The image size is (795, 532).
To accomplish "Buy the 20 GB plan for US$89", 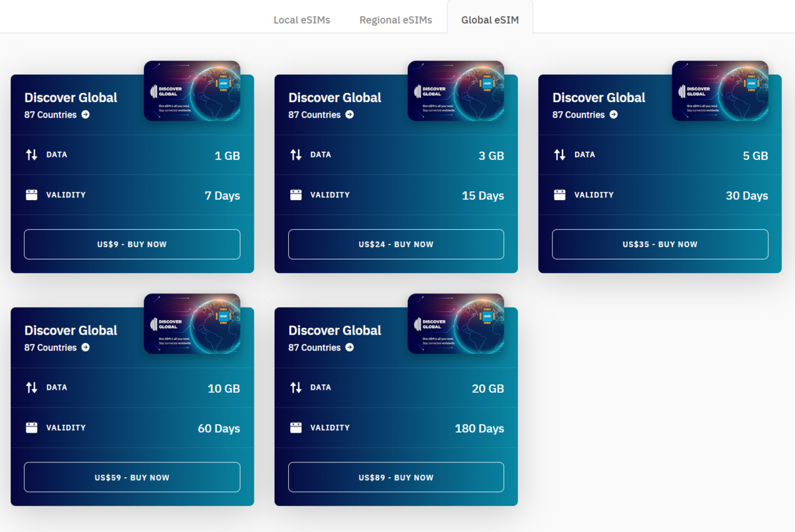I will (x=396, y=476).
